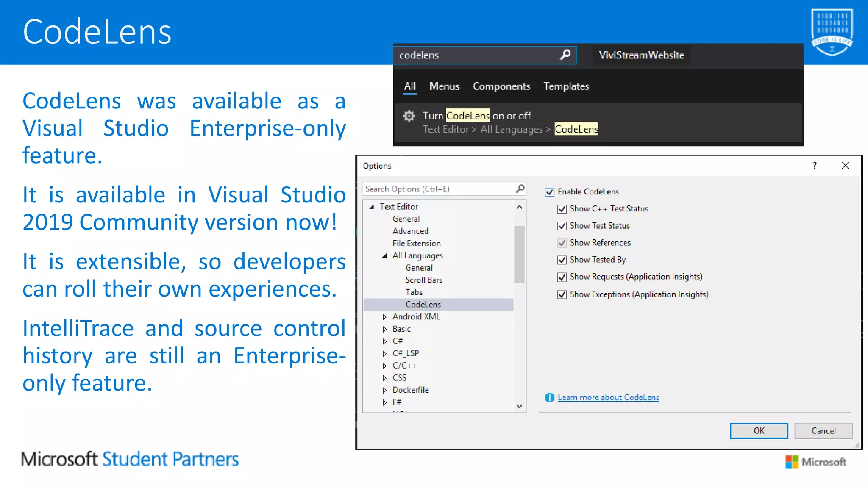Toggle the Show Test Status checkbox
This screenshot has height=488, width=868.
[x=562, y=226]
